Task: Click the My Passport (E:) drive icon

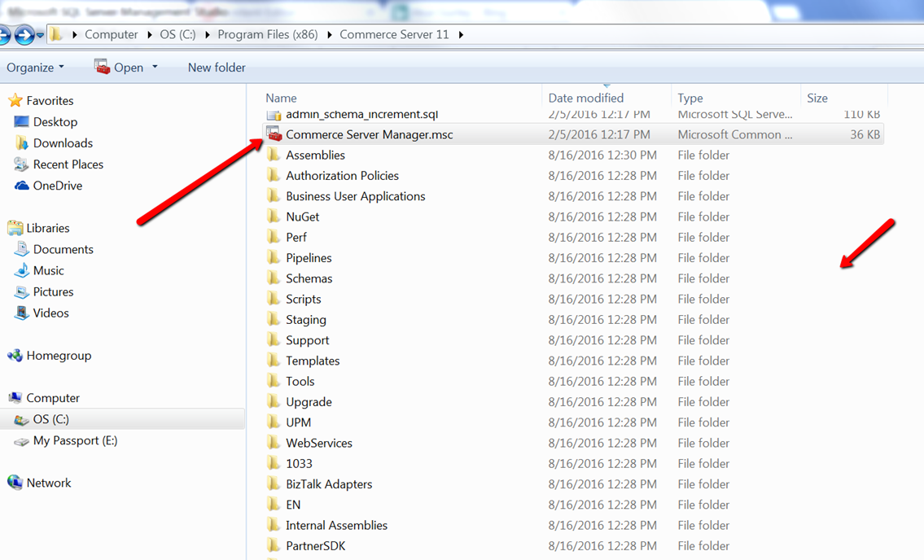Action: click(x=22, y=441)
